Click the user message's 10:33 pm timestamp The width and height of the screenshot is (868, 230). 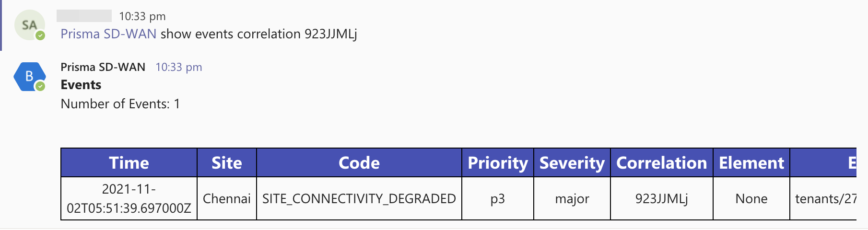(142, 16)
